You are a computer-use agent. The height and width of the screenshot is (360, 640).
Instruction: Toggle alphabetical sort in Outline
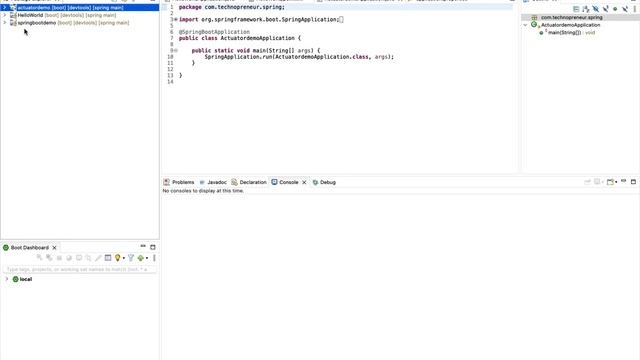(x=586, y=9)
